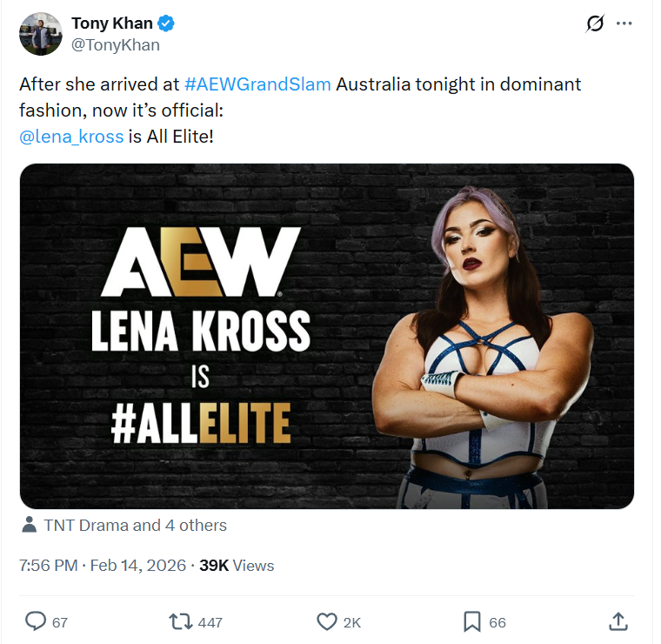The width and height of the screenshot is (661, 644).
Task: Open the 7:56 PM Feb 14 timestamp
Action: (x=103, y=565)
